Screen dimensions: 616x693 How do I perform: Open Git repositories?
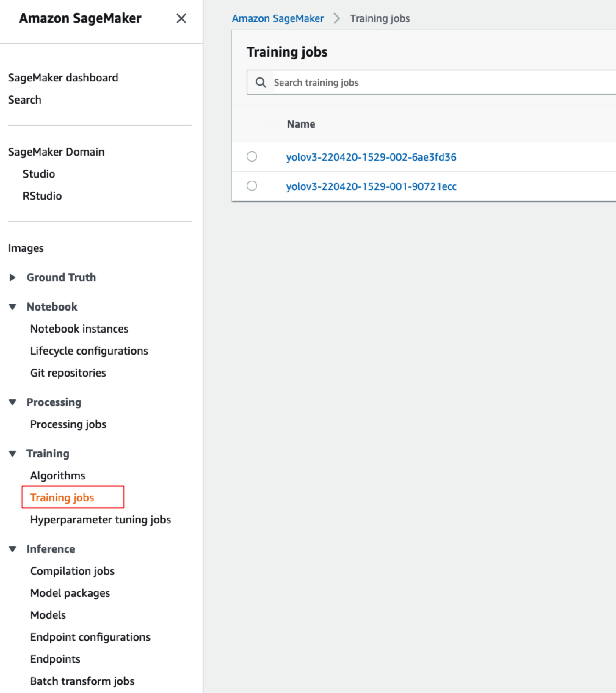[x=68, y=373]
